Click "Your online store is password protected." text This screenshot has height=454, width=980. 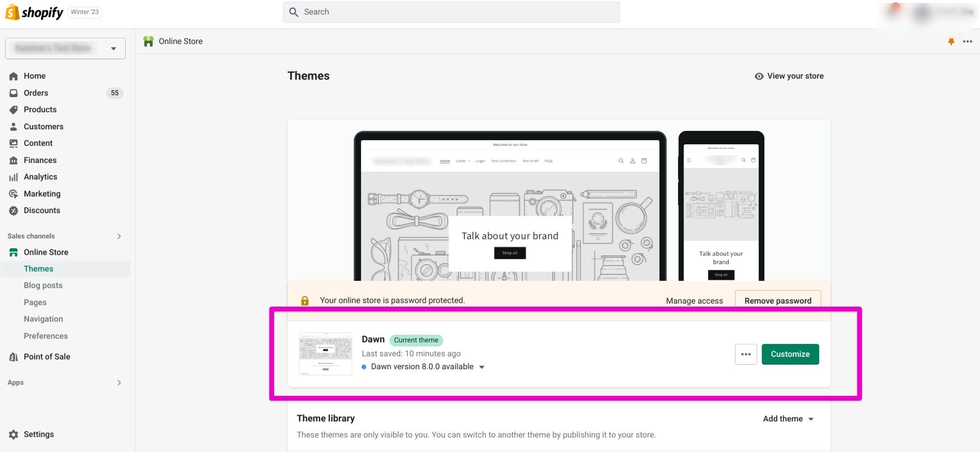tap(393, 300)
